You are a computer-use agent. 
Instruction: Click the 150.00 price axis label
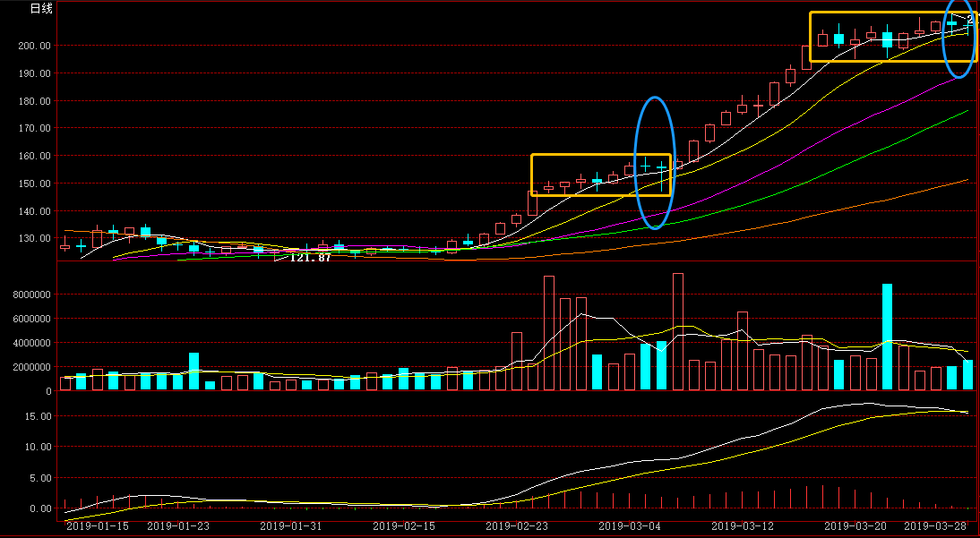[x=35, y=184]
